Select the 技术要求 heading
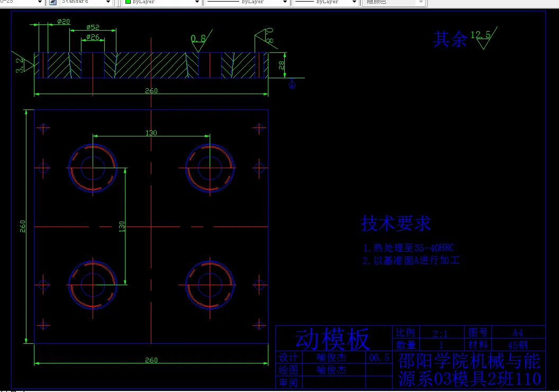Viewport: 559px width, 392px height. coord(396,224)
